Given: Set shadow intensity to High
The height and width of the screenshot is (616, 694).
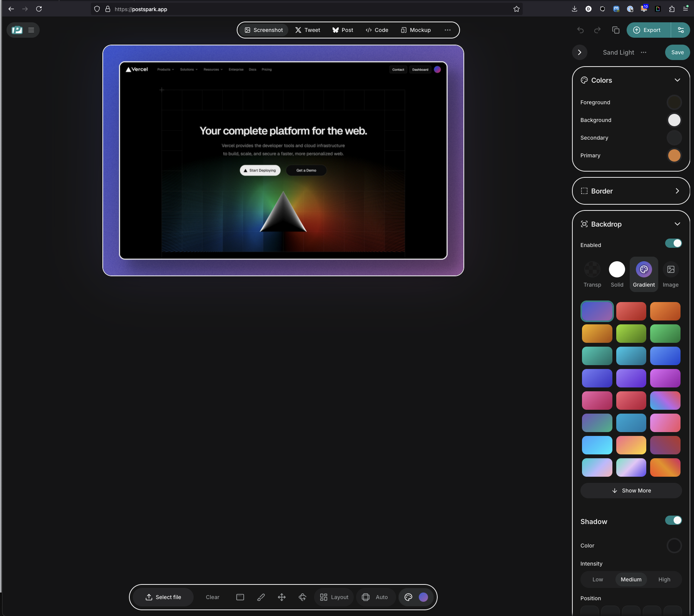Looking at the screenshot, I should pyautogui.click(x=664, y=579).
